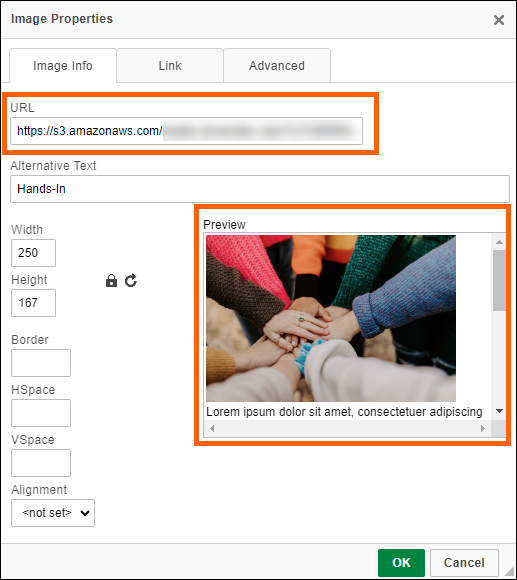This screenshot has width=517, height=580.
Task: Click the preview scroll right arrow
Action: (x=483, y=428)
